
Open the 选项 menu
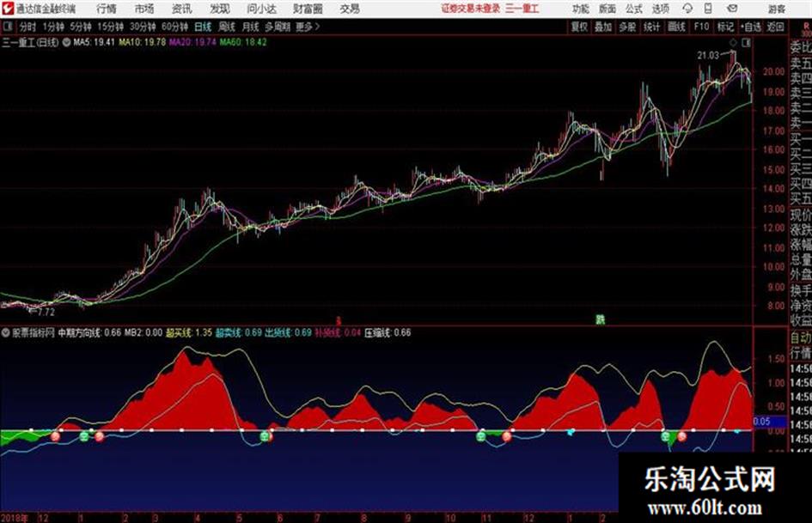[x=660, y=9]
